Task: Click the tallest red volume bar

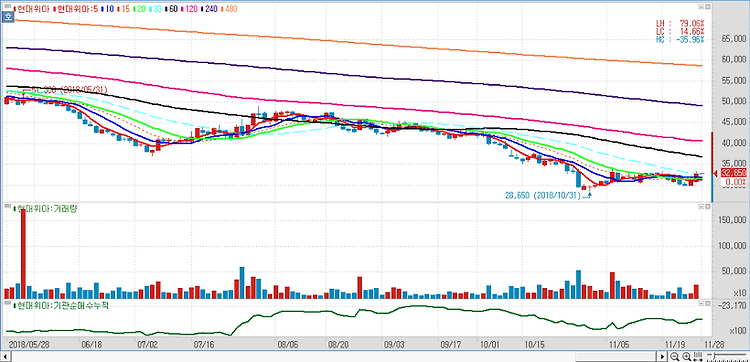Action: pos(23,253)
